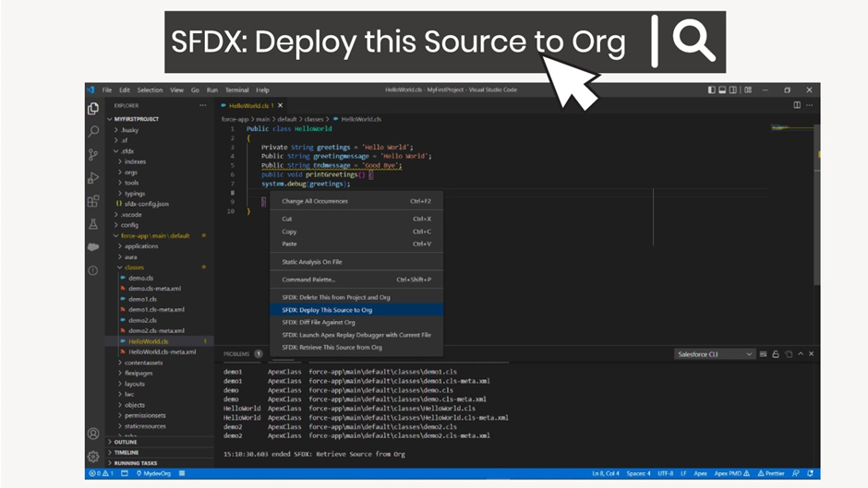Open the Extensions view

click(x=93, y=201)
